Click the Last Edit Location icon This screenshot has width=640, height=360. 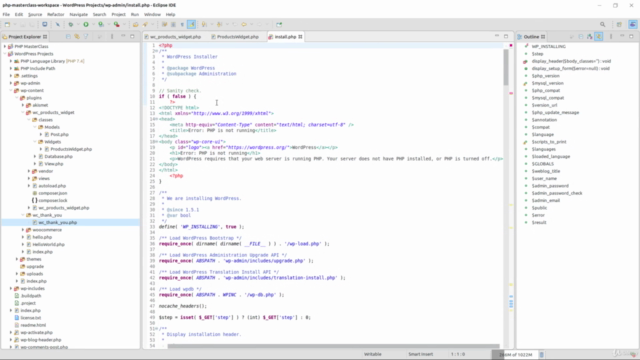point(235,24)
